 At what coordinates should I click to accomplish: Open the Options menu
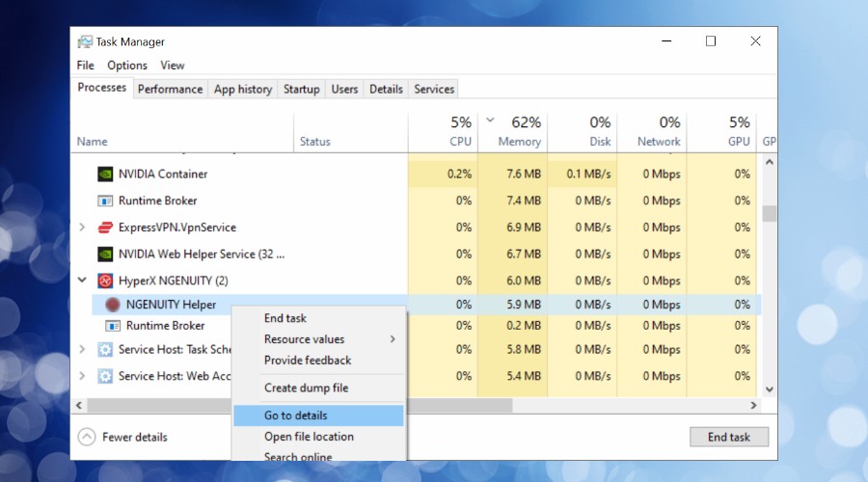point(127,66)
